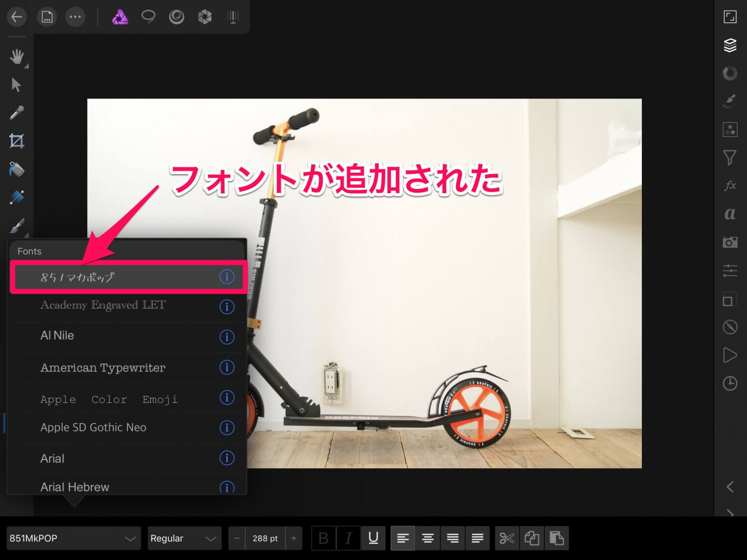Image resolution: width=747 pixels, height=560 pixels.
Task: Open the Regular font style dropdown
Action: pos(184,538)
